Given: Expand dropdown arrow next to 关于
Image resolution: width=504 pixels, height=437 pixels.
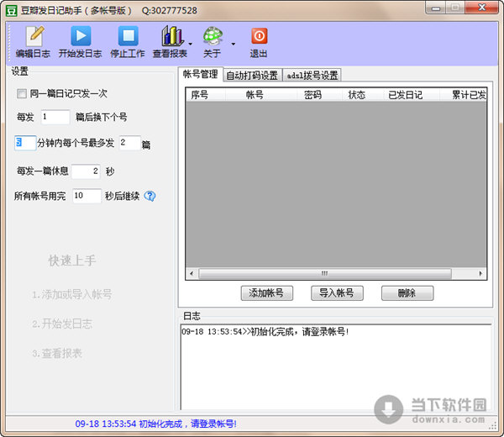Looking at the screenshot, I should [x=234, y=44].
